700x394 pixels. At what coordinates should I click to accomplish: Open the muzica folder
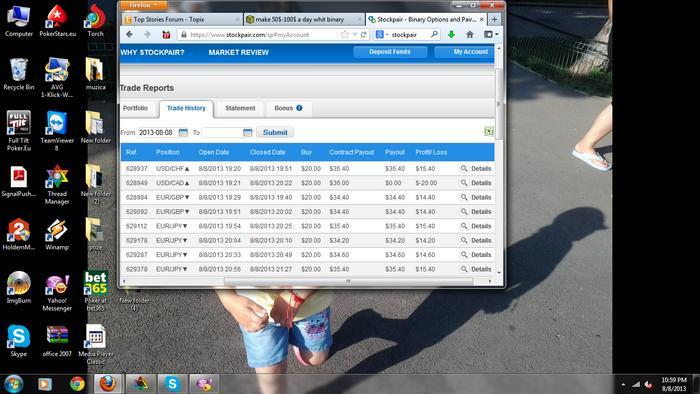(x=96, y=75)
